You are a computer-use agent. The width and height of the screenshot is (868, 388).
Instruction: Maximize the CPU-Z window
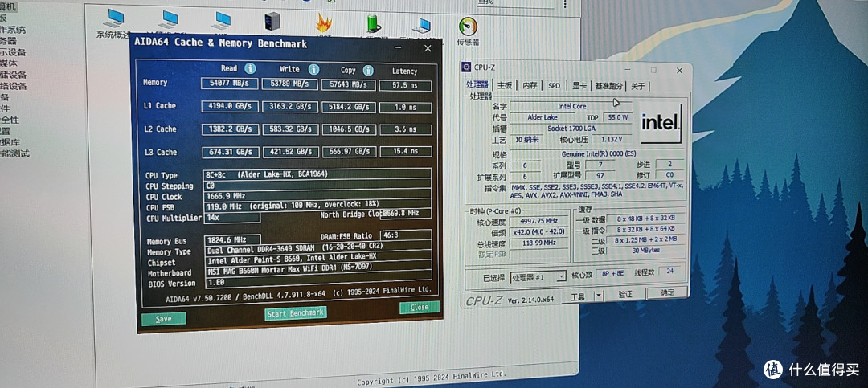click(653, 71)
